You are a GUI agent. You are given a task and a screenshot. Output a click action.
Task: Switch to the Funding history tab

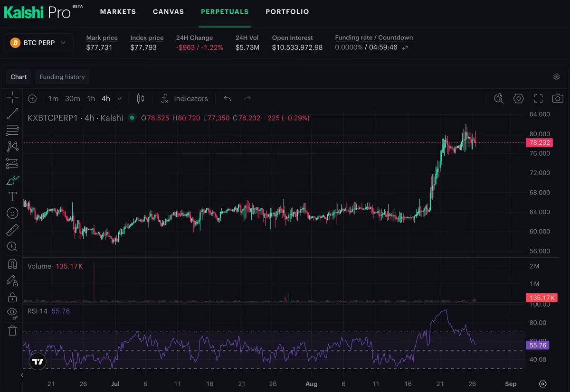(x=62, y=77)
